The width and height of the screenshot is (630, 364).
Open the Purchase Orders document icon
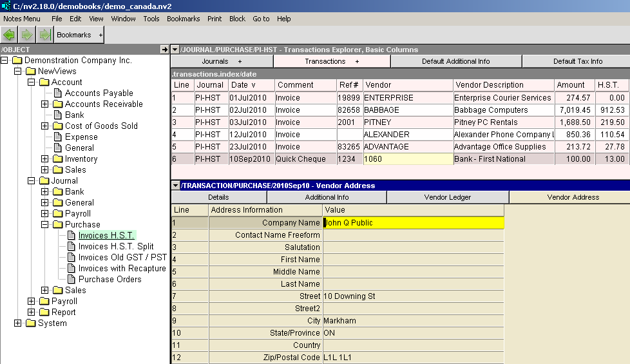[71, 280]
